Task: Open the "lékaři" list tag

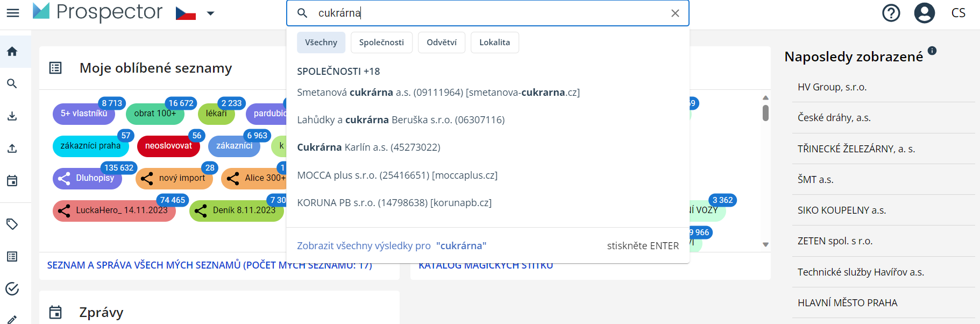Action: pos(216,114)
